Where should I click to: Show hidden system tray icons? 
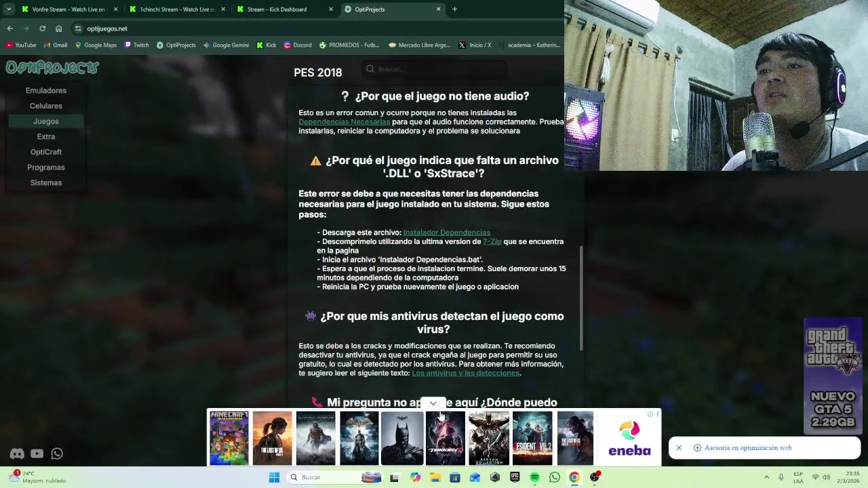766,477
